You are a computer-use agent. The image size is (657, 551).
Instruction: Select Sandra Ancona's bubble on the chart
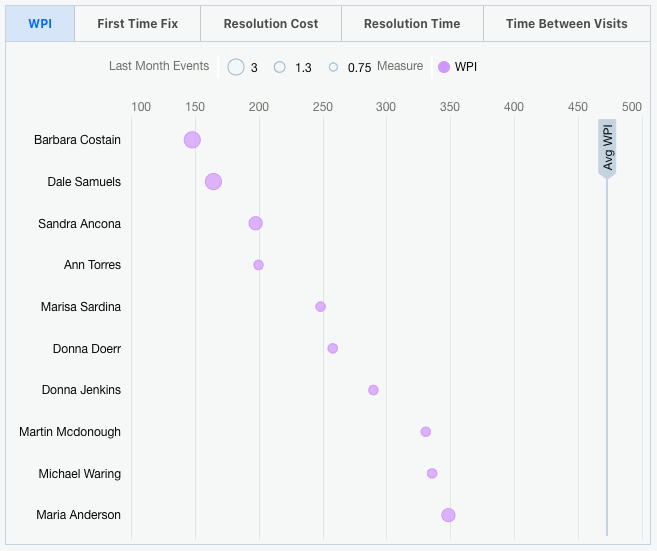pos(256,223)
